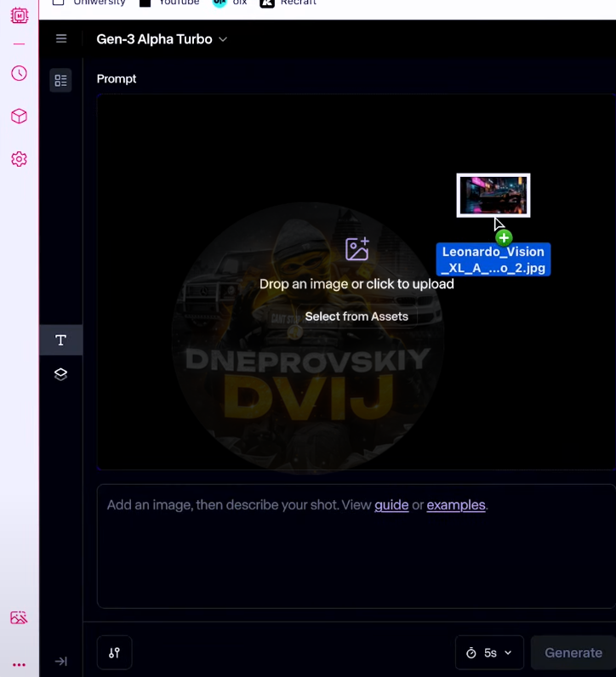Image resolution: width=616 pixels, height=677 pixels.
Task: Collapse panel with arrow-to-bar icon
Action: point(61,661)
